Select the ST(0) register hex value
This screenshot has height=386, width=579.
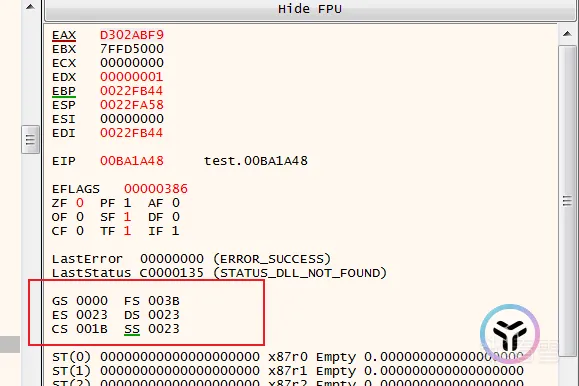pos(180,357)
